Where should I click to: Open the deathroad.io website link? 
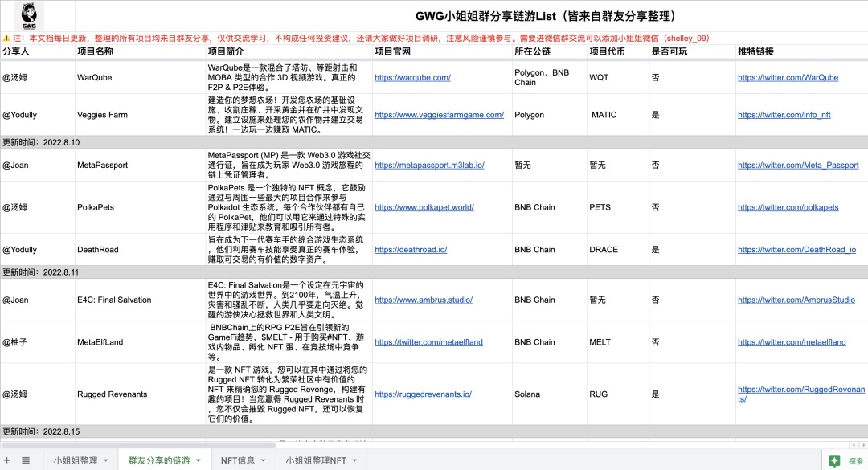tap(411, 250)
